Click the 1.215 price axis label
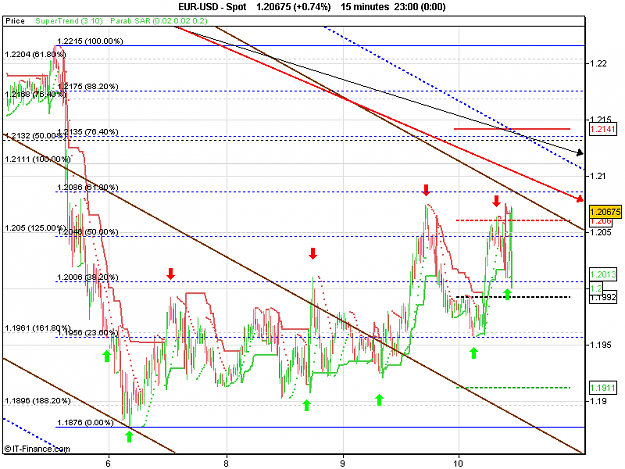The width and height of the screenshot is (625, 469). pyautogui.click(x=600, y=120)
